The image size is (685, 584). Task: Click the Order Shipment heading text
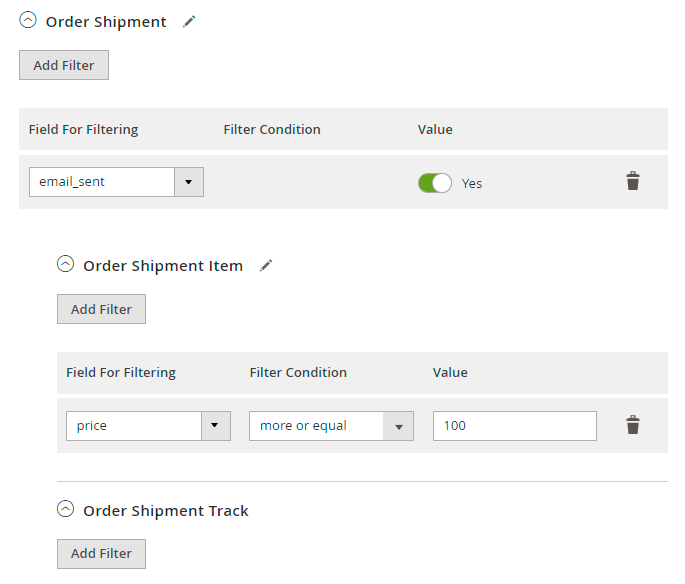pos(106,22)
